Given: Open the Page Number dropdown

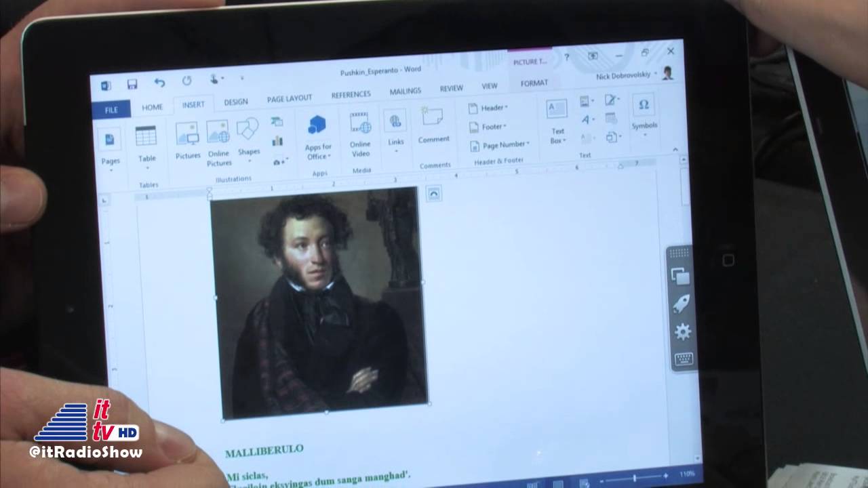Looking at the screenshot, I should (500, 145).
